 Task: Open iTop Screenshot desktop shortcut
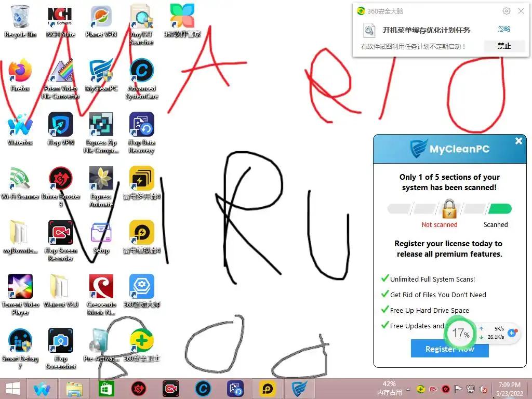pos(60,349)
